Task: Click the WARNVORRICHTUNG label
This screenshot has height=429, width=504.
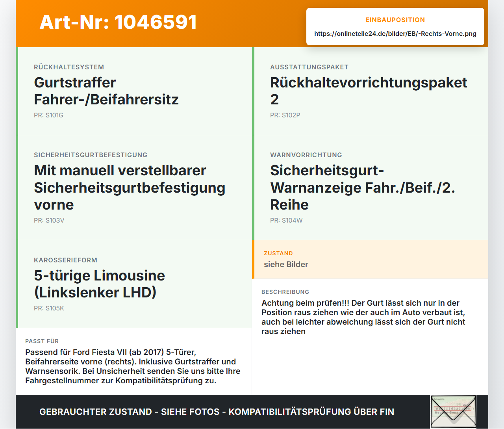Action: click(x=306, y=155)
